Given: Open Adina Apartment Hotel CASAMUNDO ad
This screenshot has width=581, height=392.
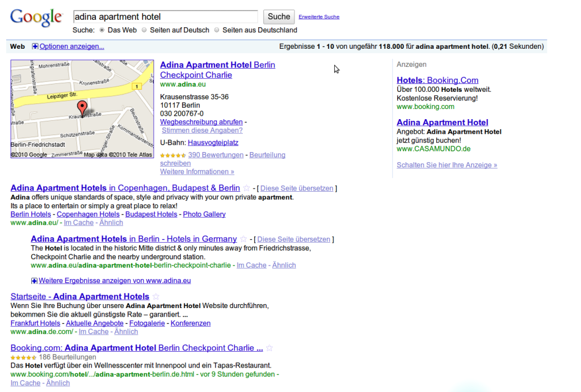Looking at the screenshot, I should click(443, 123).
